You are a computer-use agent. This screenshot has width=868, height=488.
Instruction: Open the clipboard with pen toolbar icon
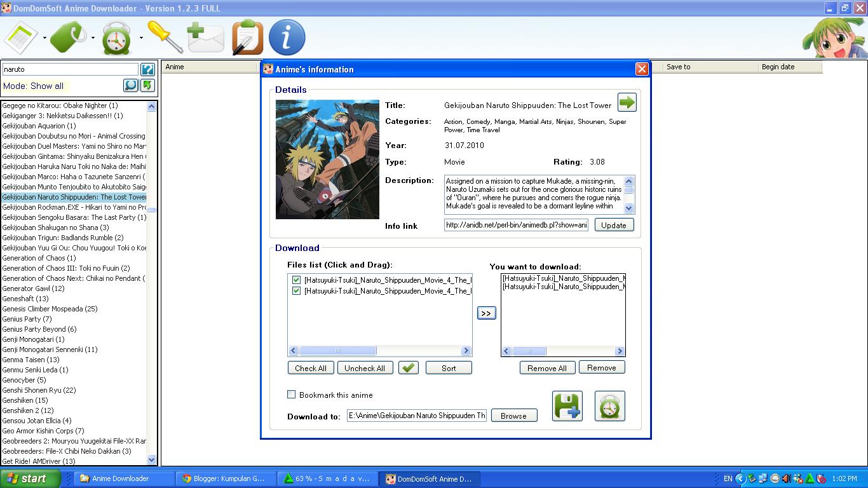coord(247,37)
